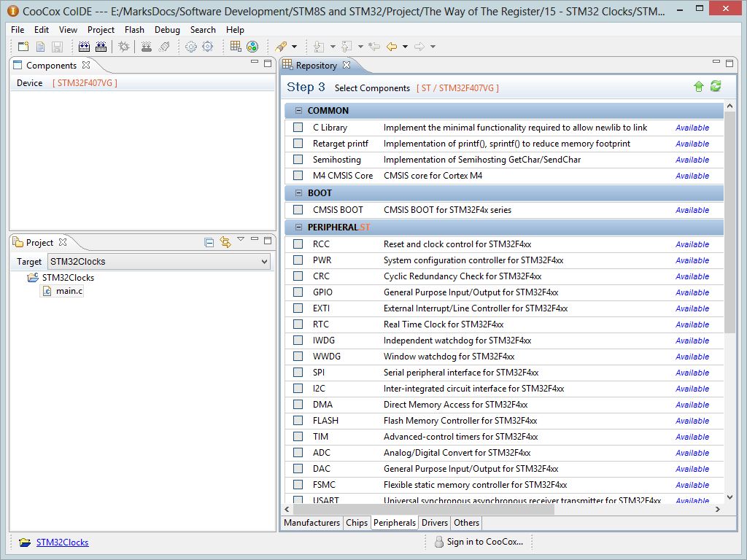Open the Debug menu
The width and height of the screenshot is (747, 560).
pos(167,29)
